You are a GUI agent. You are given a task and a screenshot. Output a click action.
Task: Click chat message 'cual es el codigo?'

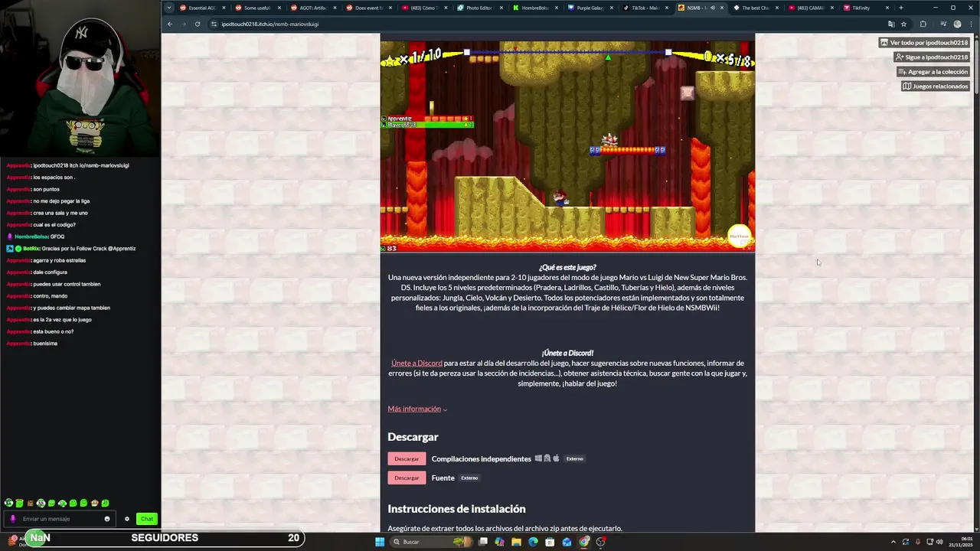pyautogui.click(x=54, y=225)
